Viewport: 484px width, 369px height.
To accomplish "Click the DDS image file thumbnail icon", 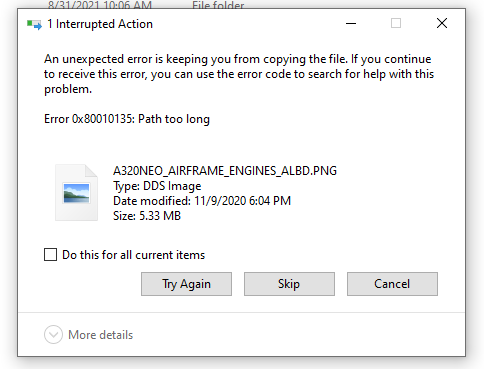I will coord(76,192).
